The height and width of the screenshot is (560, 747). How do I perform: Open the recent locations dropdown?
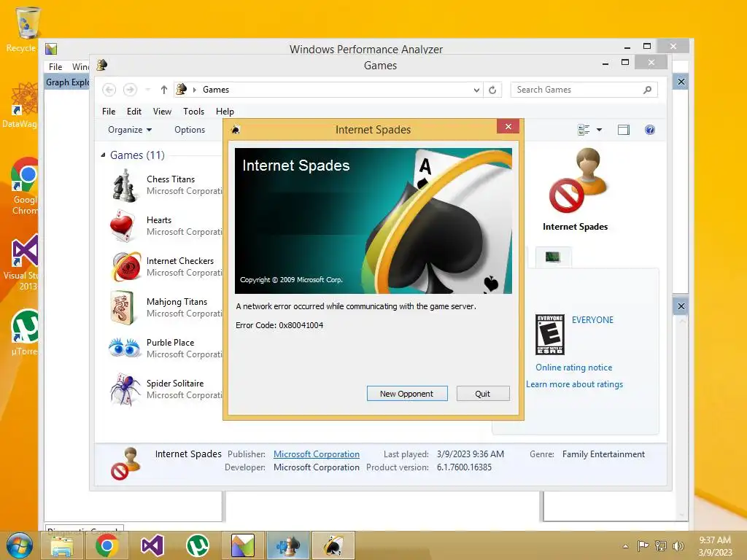click(x=147, y=90)
